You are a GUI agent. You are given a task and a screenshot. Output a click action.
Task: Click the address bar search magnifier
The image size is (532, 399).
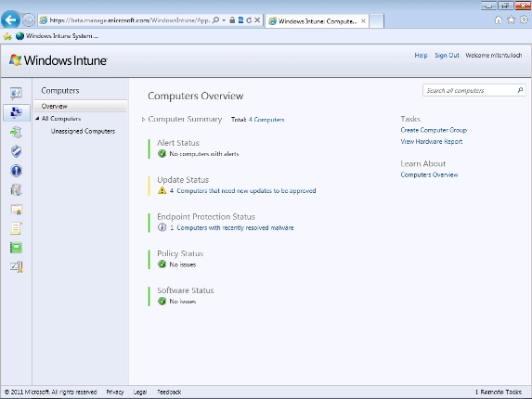pyautogui.click(x=215, y=20)
